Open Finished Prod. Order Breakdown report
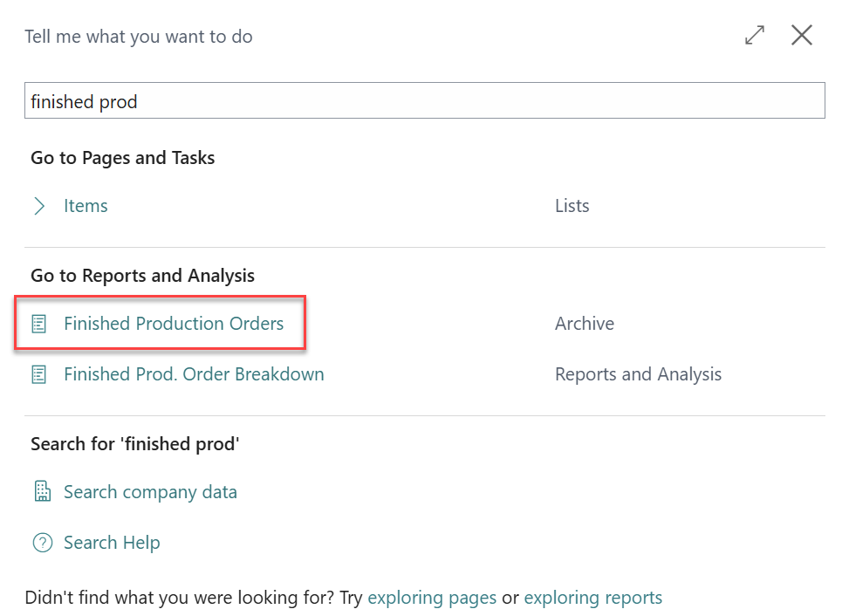The image size is (849, 616). (194, 374)
